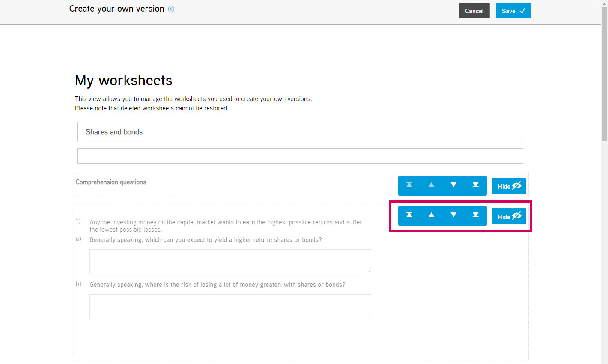
Task: Move question 1 block down one
Action: pyautogui.click(x=453, y=215)
